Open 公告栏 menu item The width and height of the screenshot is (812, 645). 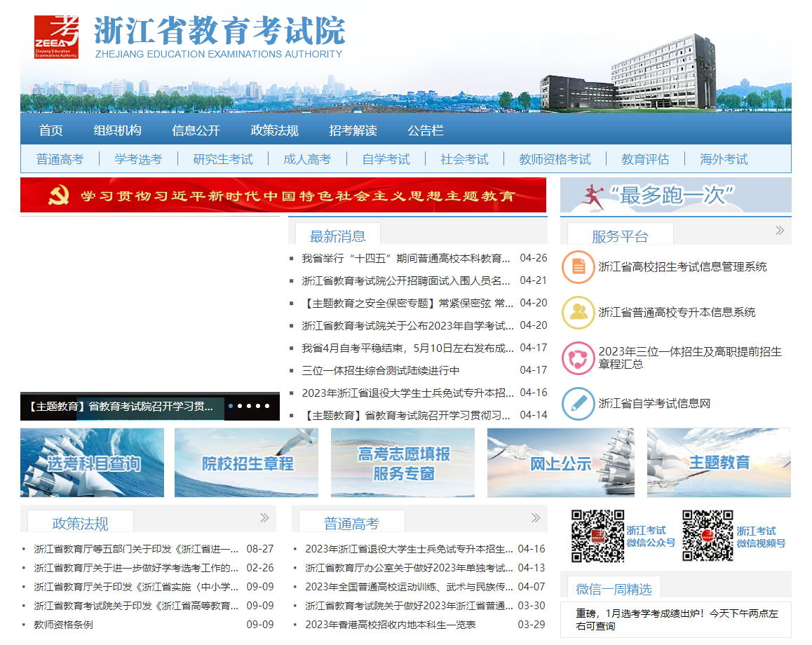[426, 130]
